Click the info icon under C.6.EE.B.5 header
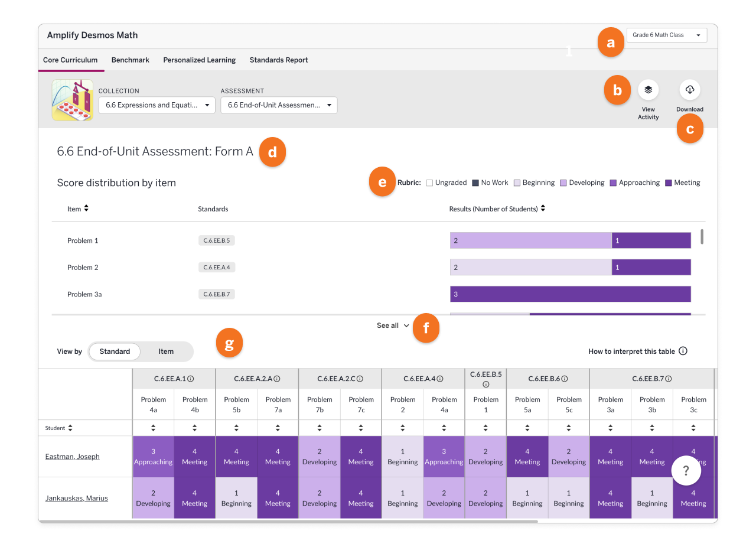The height and width of the screenshot is (547, 756). [486, 384]
